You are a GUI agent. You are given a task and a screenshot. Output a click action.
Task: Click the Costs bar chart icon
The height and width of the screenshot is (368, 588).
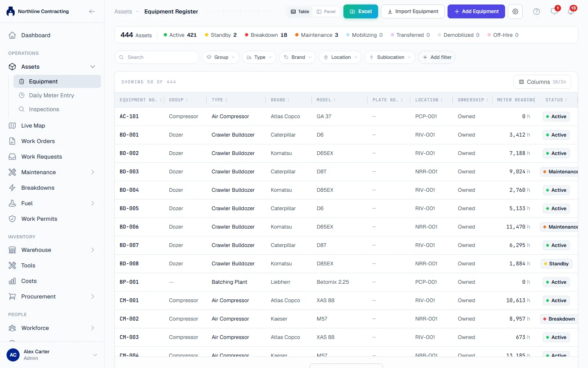click(12, 281)
